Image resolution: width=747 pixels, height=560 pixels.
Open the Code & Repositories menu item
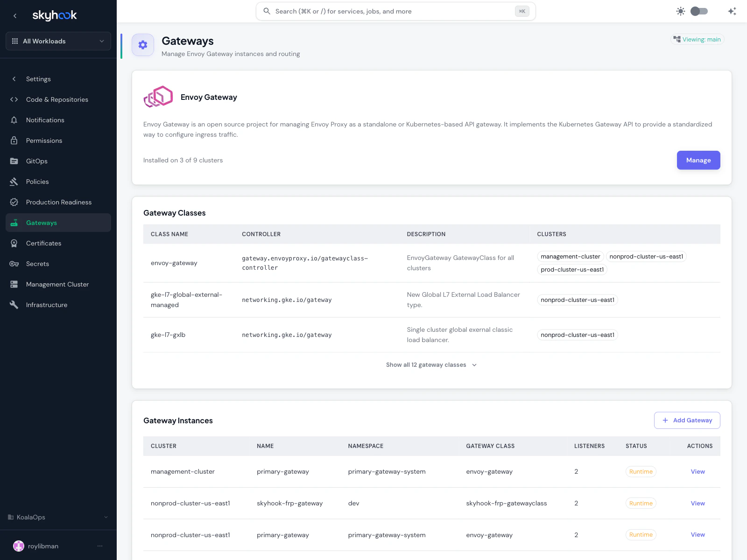coord(58,99)
